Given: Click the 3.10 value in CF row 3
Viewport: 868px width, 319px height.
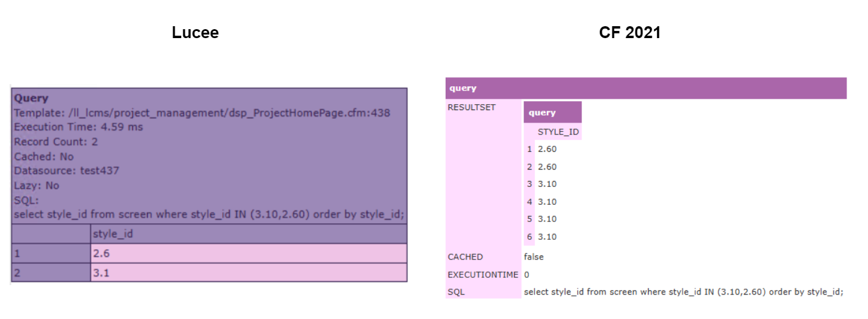Looking at the screenshot, I should point(547,184).
